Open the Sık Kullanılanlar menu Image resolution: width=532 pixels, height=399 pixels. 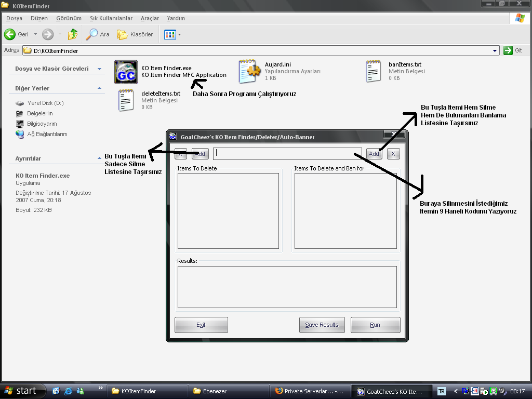tap(111, 18)
